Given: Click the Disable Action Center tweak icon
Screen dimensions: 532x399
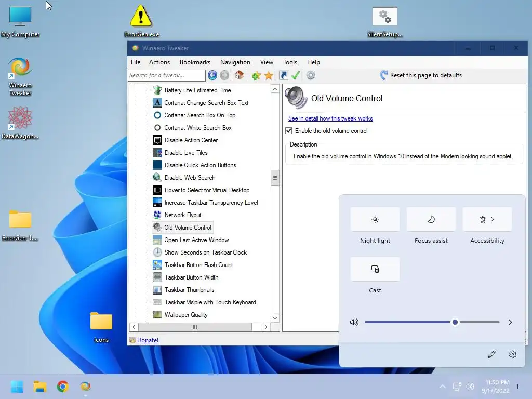Looking at the screenshot, I should [x=157, y=140].
